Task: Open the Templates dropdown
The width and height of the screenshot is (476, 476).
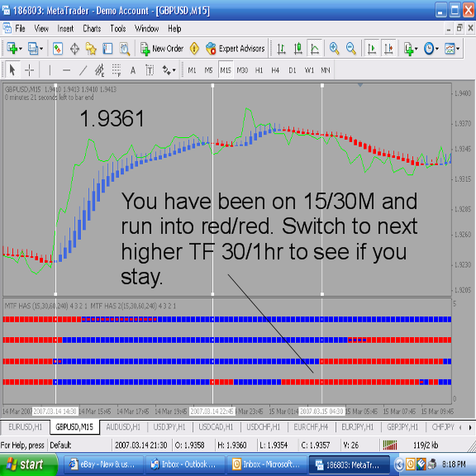Action: click(452, 49)
